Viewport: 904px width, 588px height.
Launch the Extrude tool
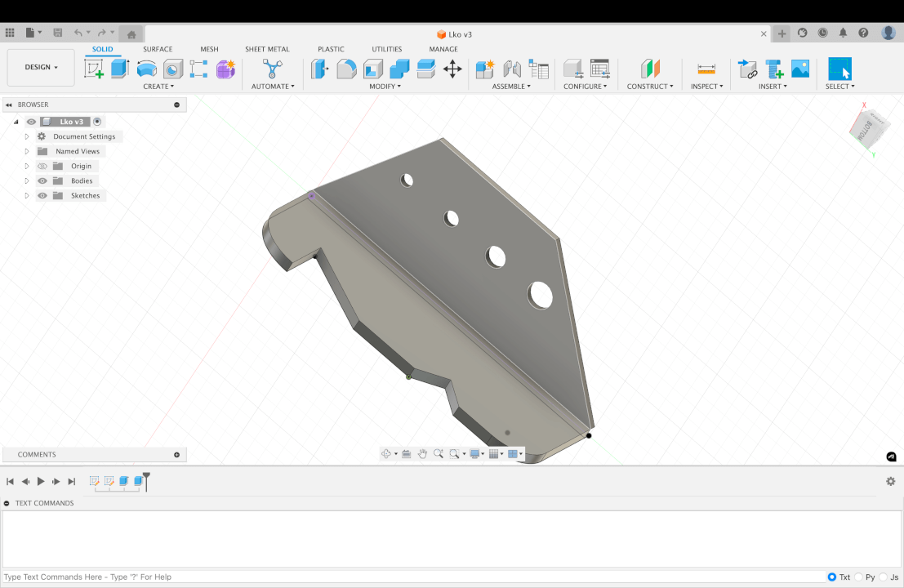point(118,69)
